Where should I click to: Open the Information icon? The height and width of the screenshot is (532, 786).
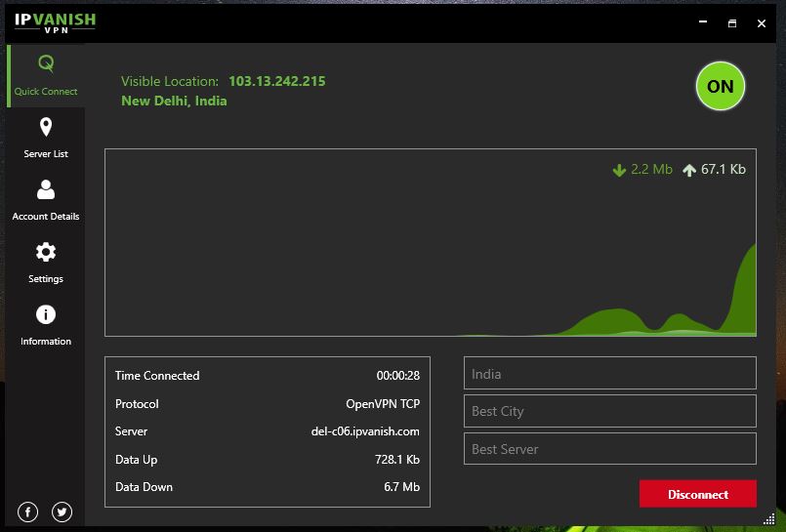pyautogui.click(x=46, y=314)
